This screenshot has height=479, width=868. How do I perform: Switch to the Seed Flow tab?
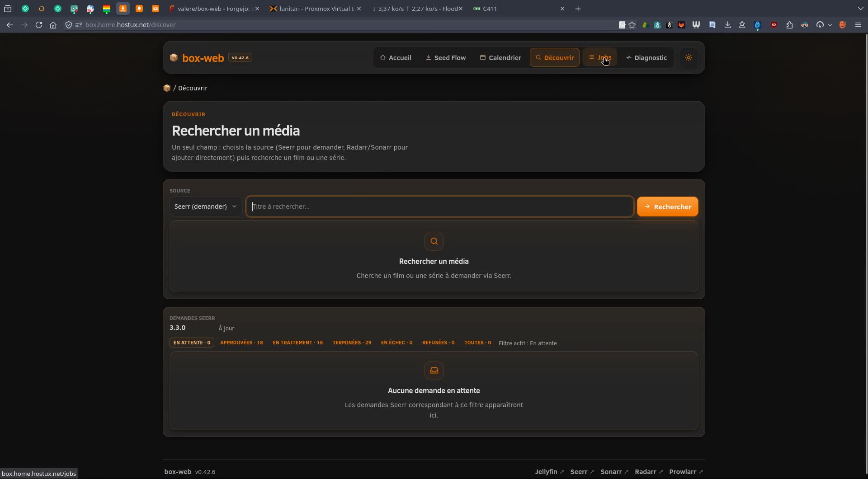pos(446,58)
